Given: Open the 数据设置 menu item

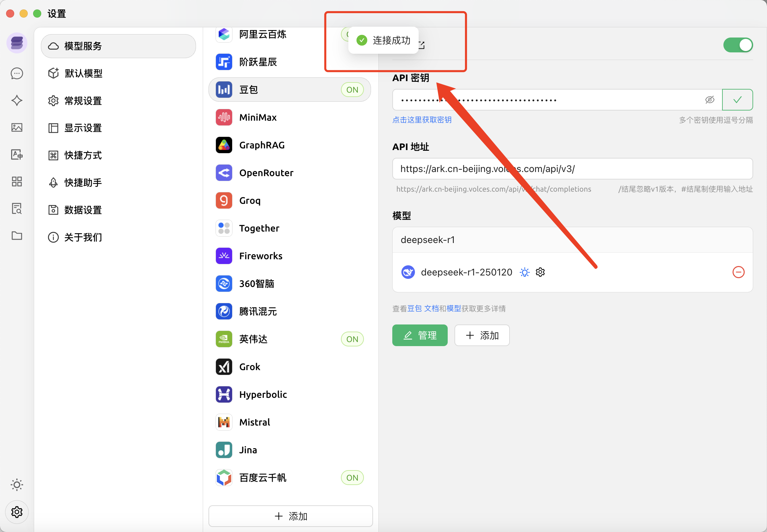Looking at the screenshot, I should point(83,210).
